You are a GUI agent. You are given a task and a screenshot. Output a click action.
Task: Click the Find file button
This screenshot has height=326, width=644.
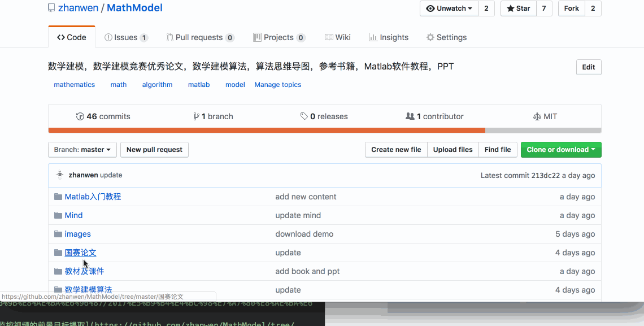click(497, 149)
